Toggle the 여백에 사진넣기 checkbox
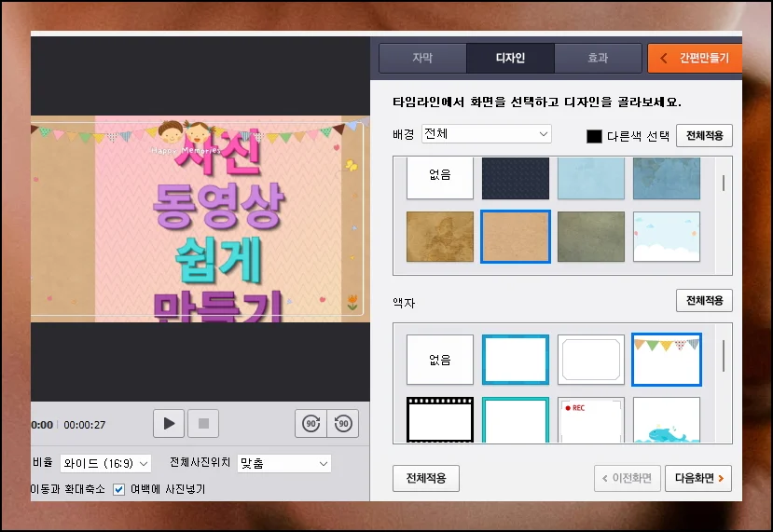Screen dimensions: 773x532 [x=118, y=490]
